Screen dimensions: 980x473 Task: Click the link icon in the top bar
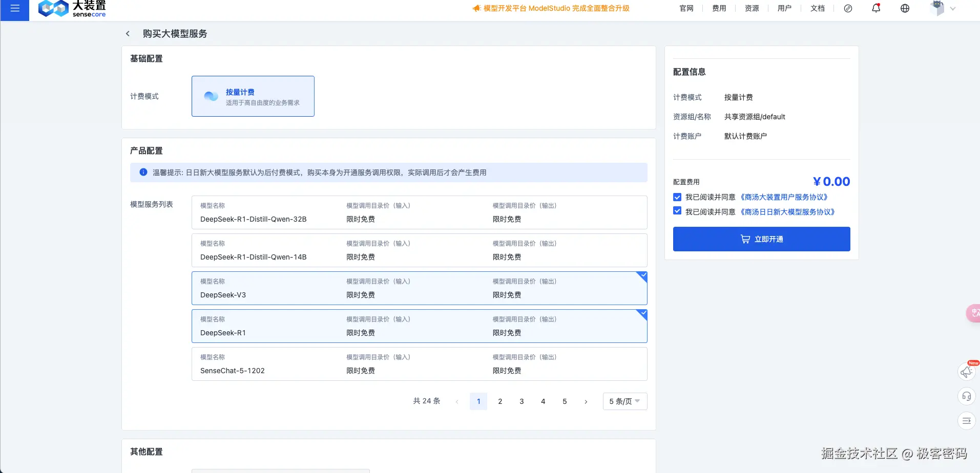[x=848, y=8]
